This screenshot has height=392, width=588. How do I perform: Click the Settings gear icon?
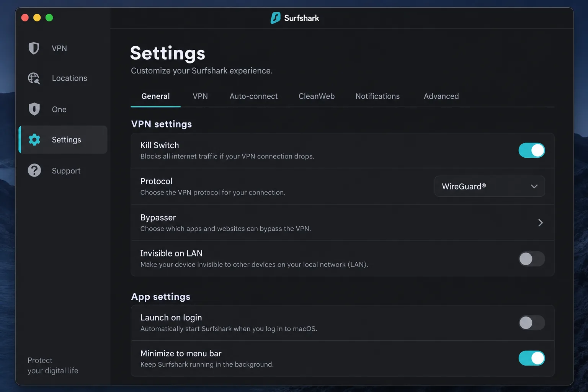[34, 140]
